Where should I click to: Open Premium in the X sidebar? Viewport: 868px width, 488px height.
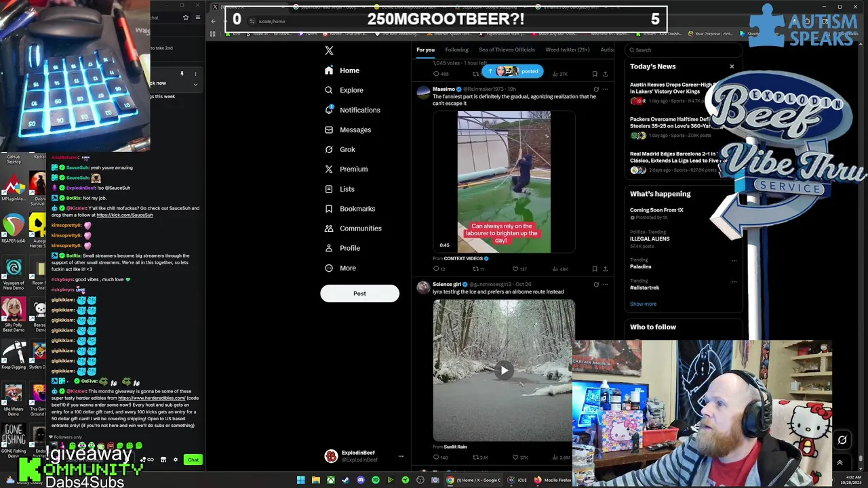click(x=346, y=169)
